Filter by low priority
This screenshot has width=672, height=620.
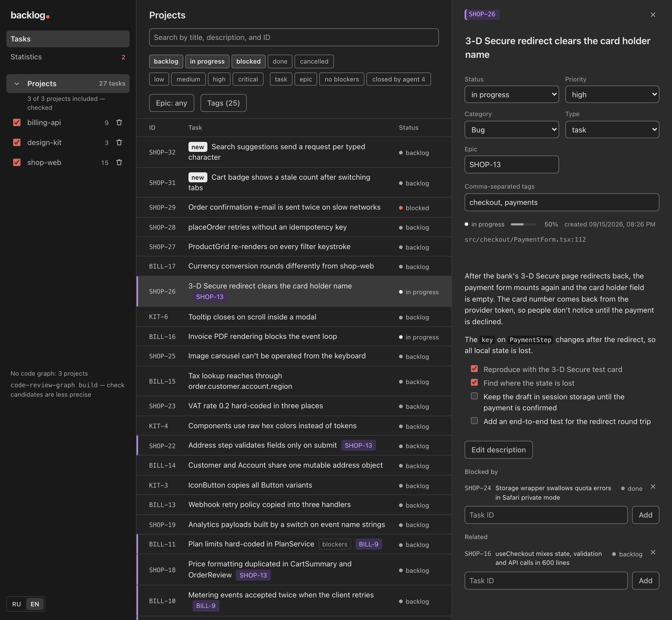click(159, 79)
